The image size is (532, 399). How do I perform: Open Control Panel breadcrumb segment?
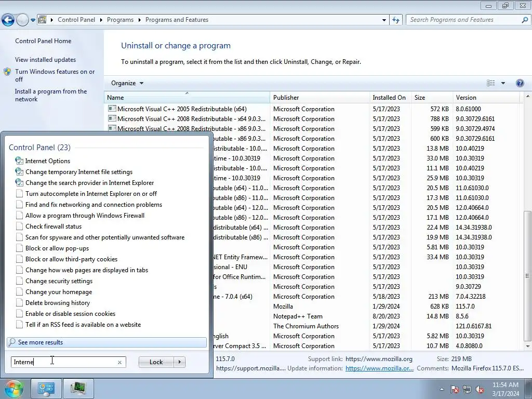76,20
